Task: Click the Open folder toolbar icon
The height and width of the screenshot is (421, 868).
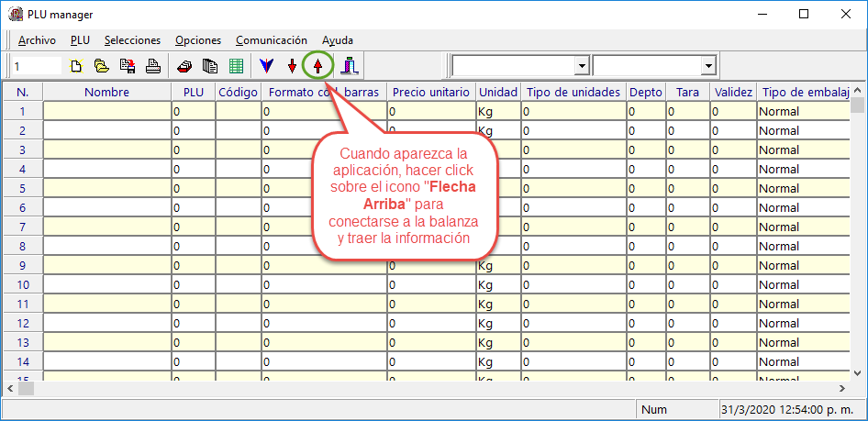Action: [x=102, y=66]
